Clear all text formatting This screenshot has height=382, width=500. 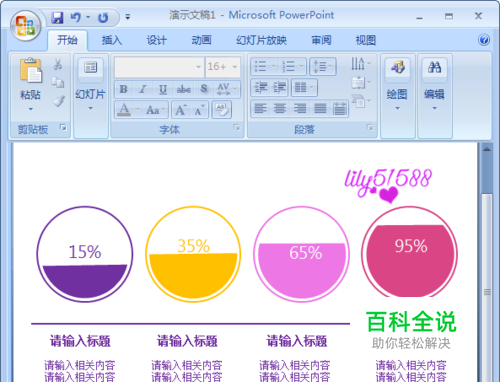(222, 110)
